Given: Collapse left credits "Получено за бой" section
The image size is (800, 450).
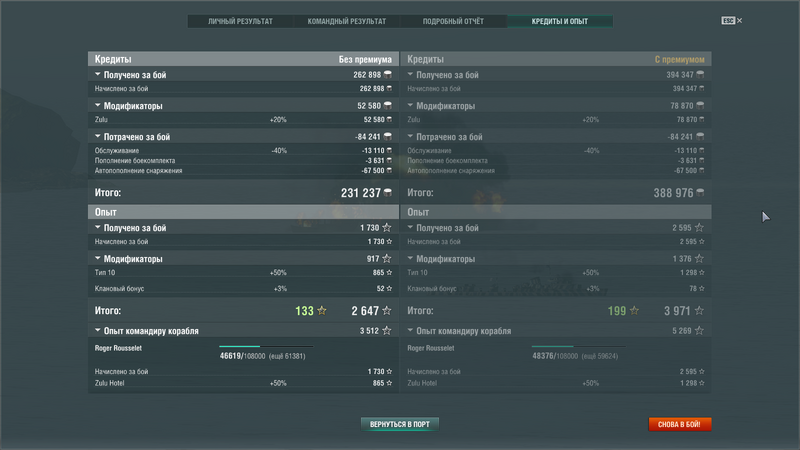Looking at the screenshot, I should coord(98,75).
